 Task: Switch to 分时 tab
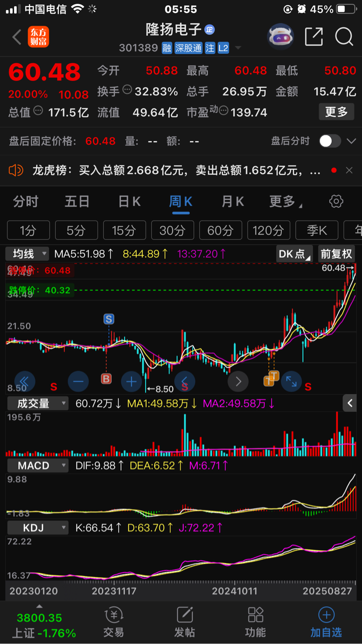click(x=25, y=202)
